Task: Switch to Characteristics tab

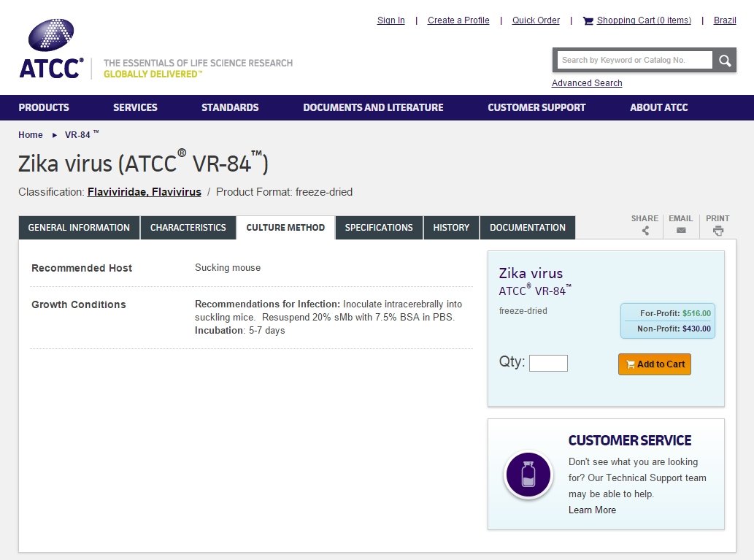Action: (188, 228)
